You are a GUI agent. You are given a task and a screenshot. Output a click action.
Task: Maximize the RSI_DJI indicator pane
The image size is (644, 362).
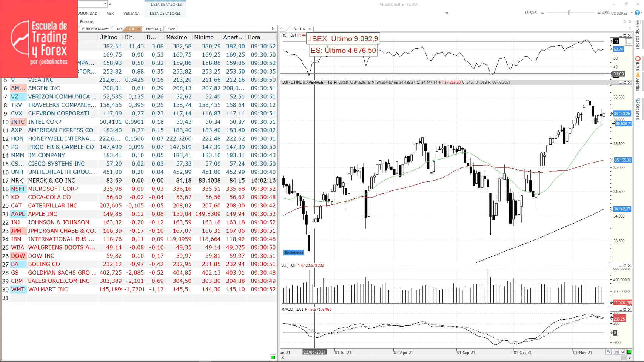625,35
